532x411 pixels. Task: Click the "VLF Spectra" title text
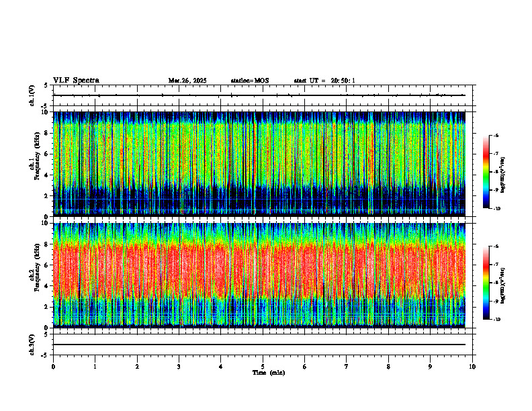[76, 81]
